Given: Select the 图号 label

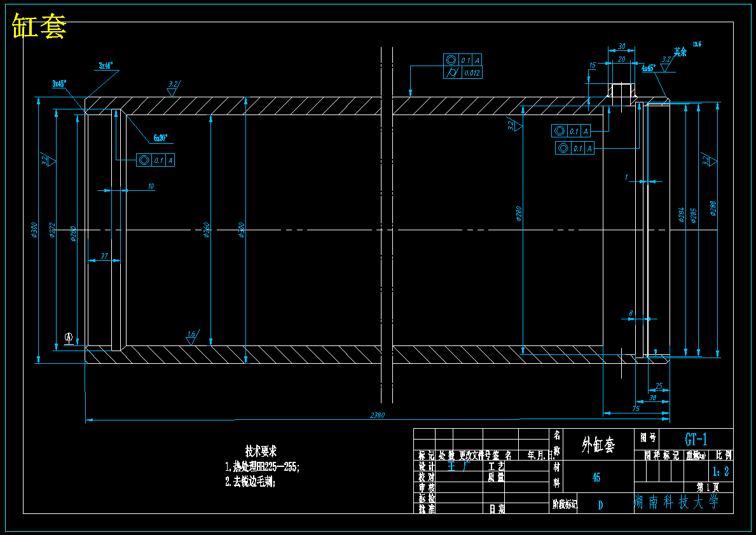Looking at the screenshot, I should point(648,438).
